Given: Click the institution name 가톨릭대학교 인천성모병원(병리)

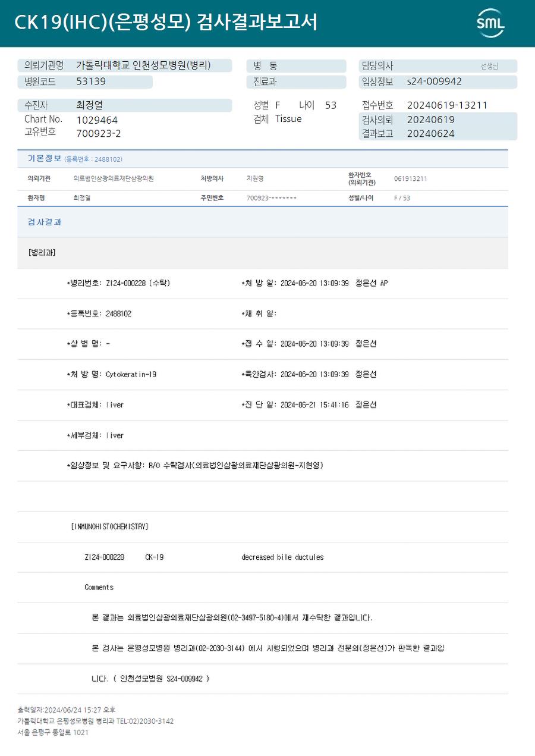Looking at the screenshot, I should point(143,65).
